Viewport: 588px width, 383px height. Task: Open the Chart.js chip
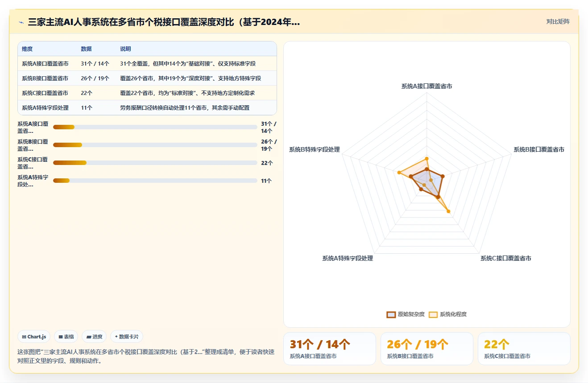click(x=34, y=337)
